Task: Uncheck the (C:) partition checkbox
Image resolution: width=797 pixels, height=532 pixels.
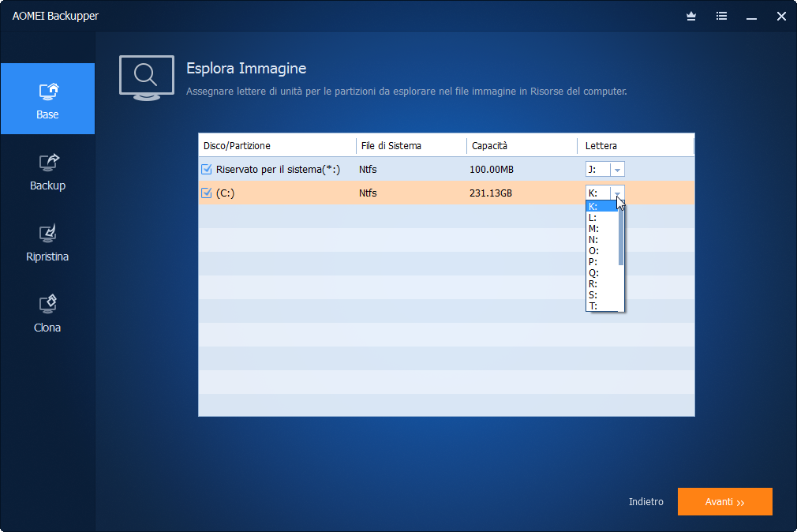Action: 207,193
